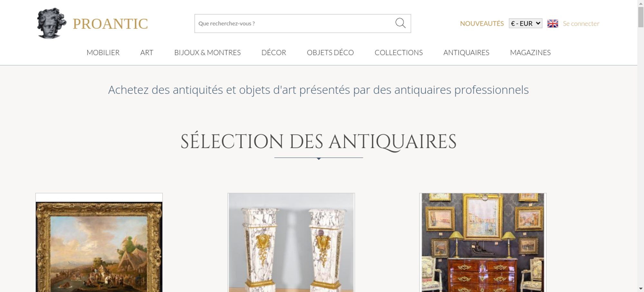644x292 pixels.
Task: Open the marble pedestals thumbnail
Action: (x=291, y=243)
